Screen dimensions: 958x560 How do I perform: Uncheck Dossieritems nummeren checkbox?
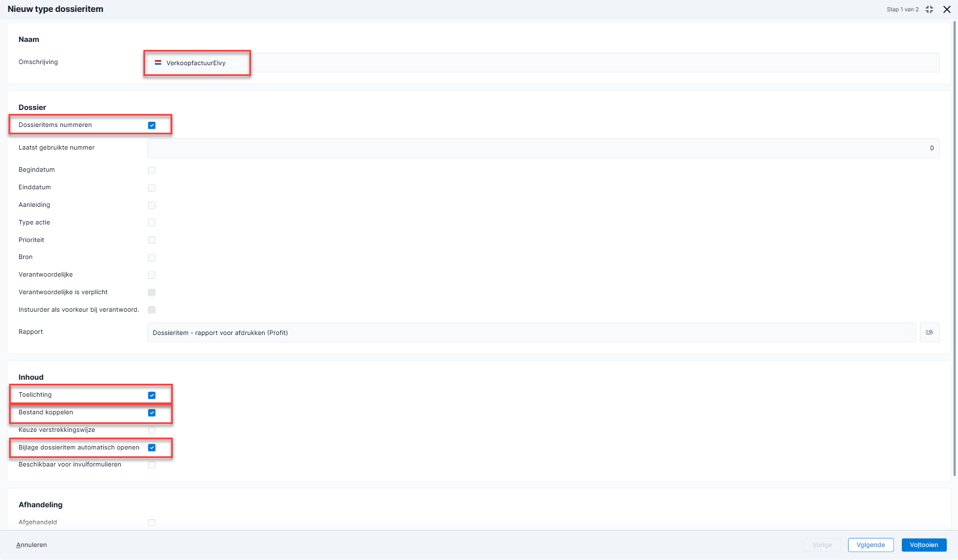(x=152, y=125)
